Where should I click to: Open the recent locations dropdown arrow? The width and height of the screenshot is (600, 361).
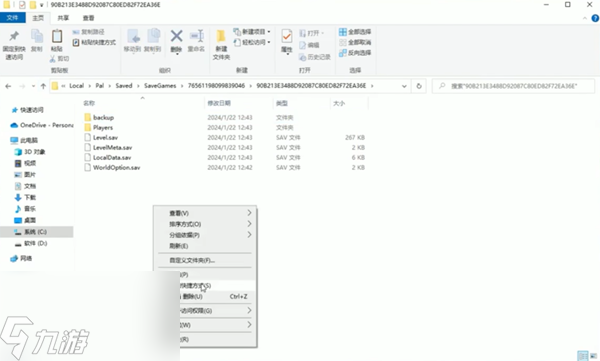coord(33,86)
